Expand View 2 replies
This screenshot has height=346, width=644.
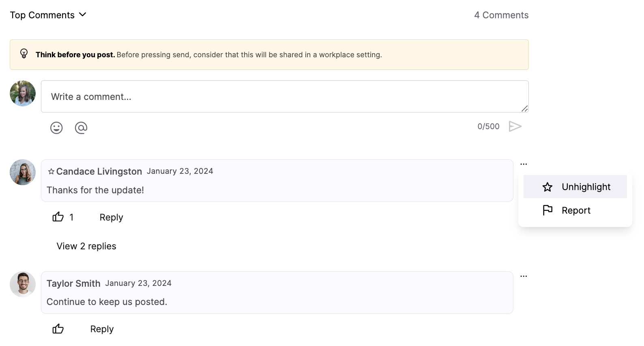86,246
